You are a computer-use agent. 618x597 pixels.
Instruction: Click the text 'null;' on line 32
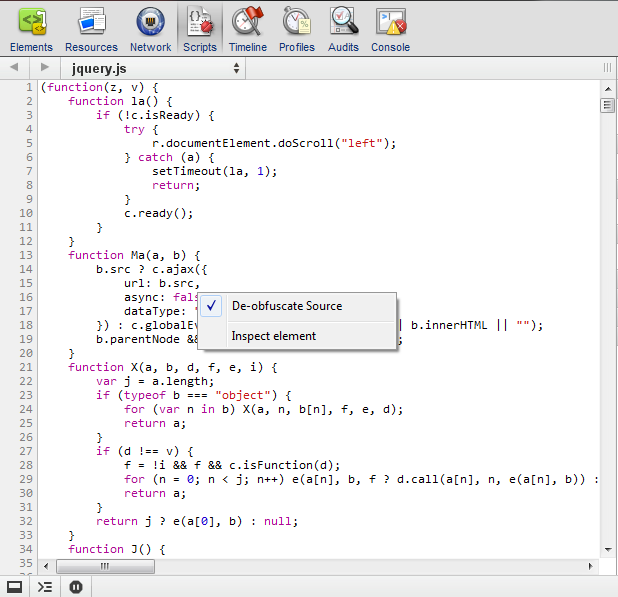281,521
